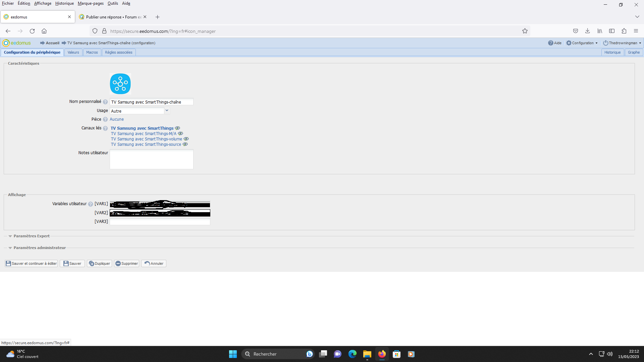Reload the current page

coord(32,31)
